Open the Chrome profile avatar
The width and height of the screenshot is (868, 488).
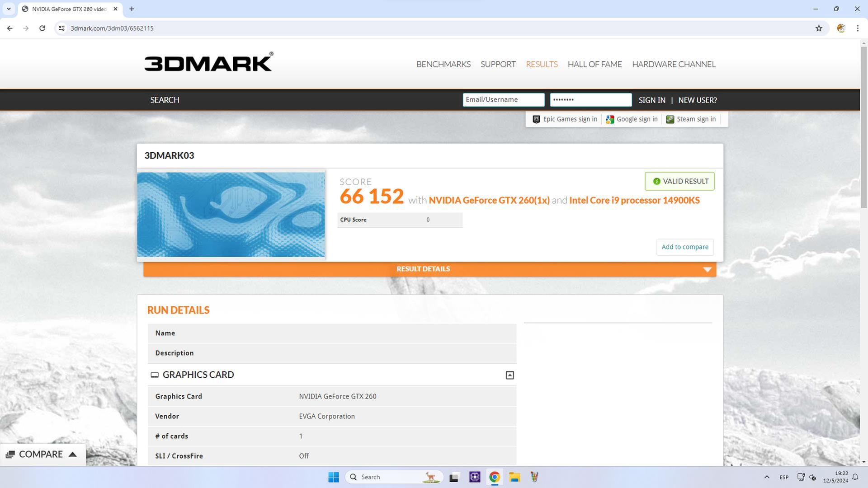[841, 28]
